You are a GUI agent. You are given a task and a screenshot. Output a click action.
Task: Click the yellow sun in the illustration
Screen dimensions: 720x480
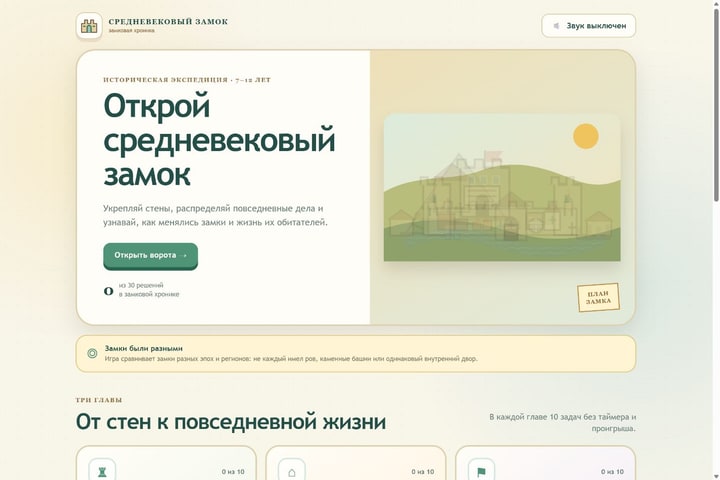(585, 136)
